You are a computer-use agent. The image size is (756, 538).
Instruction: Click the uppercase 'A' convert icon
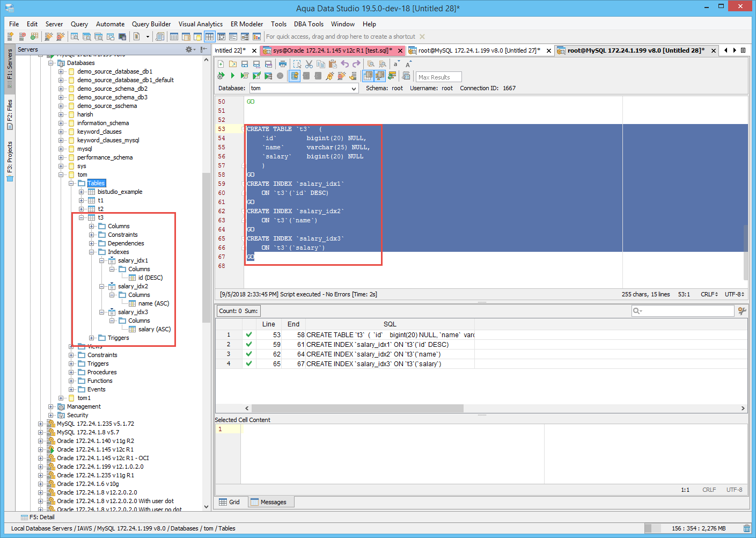coord(408,64)
